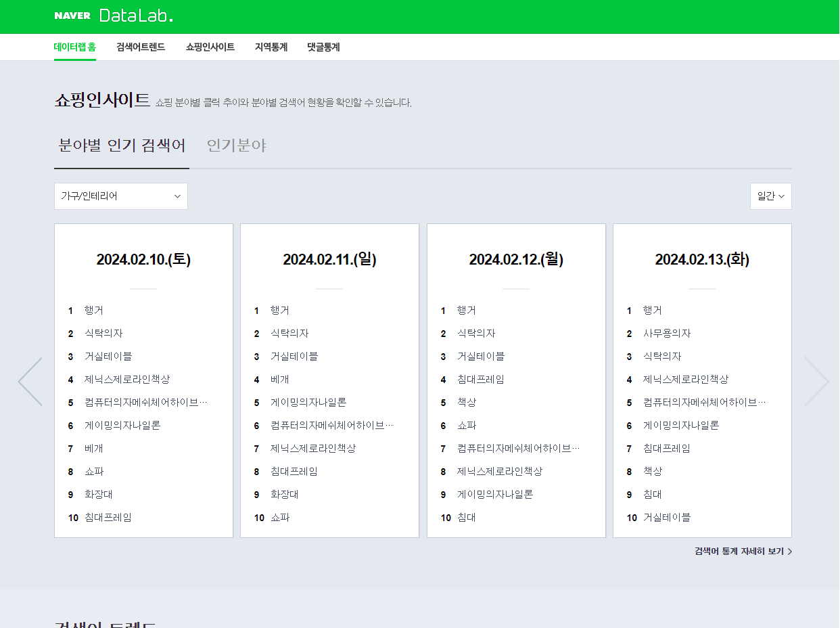Click 행거 in the 2024.02.13 list
The height and width of the screenshot is (628, 840).
tap(653, 311)
